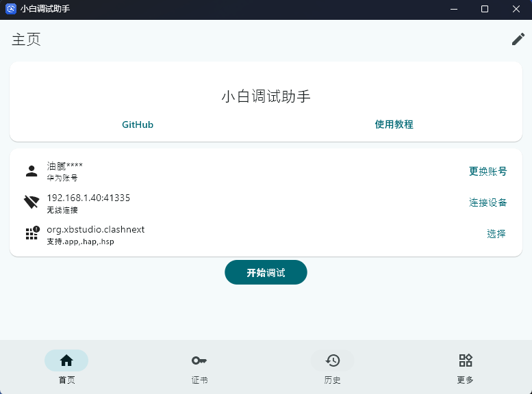532x394 pixels.
Task: Click the pencil edit icon
Action: [x=518, y=40]
